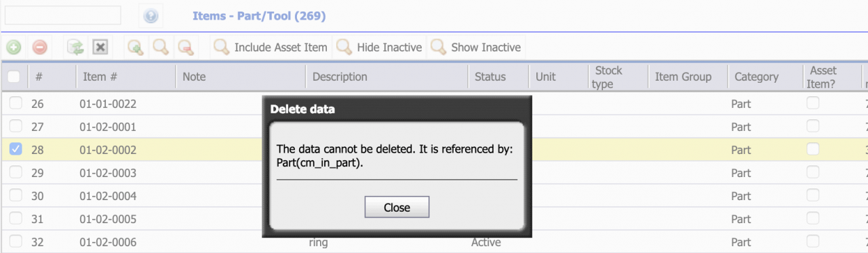868x253 pixels.
Task: Toggle the select-all header checkbox
Action: pos(14,77)
